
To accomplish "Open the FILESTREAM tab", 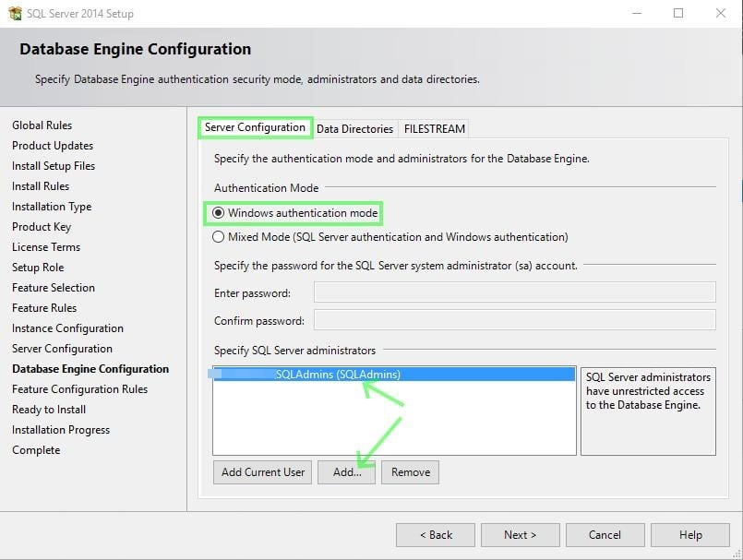I will click(x=434, y=129).
